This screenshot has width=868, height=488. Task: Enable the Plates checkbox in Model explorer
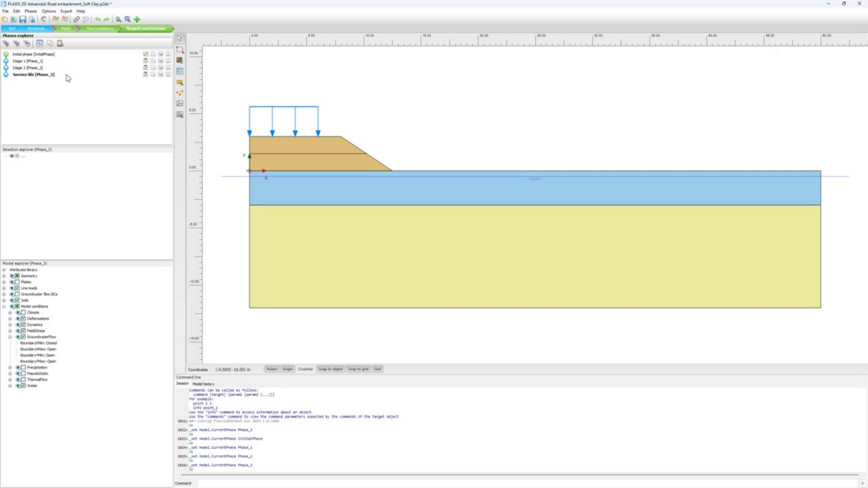coord(17,282)
